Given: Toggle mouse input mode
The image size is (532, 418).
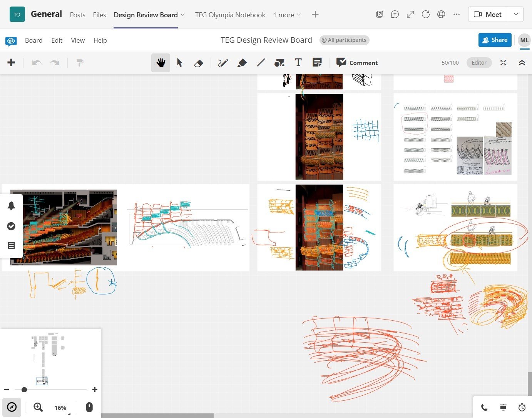Looking at the screenshot, I should [x=89, y=407].
